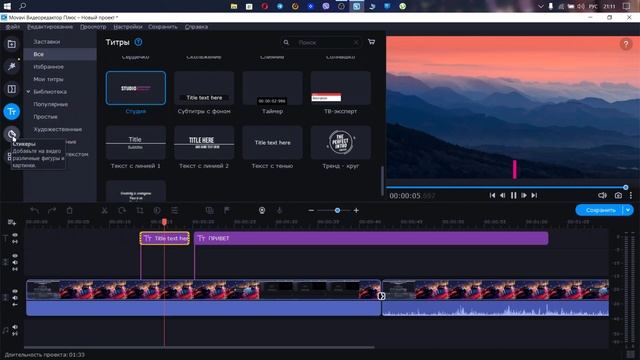
Task: Click the add track icon
Action: click(11, 222)
